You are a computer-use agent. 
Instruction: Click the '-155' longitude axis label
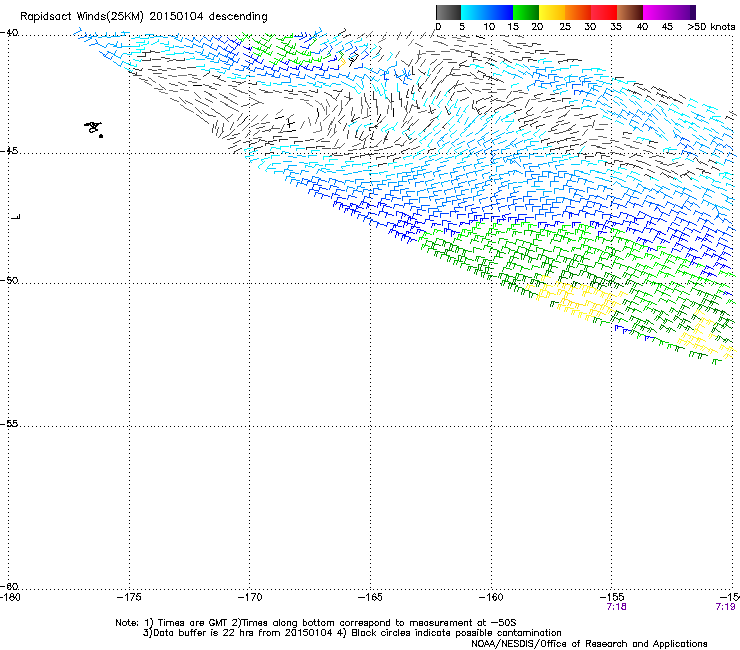(x=612, y=597)
